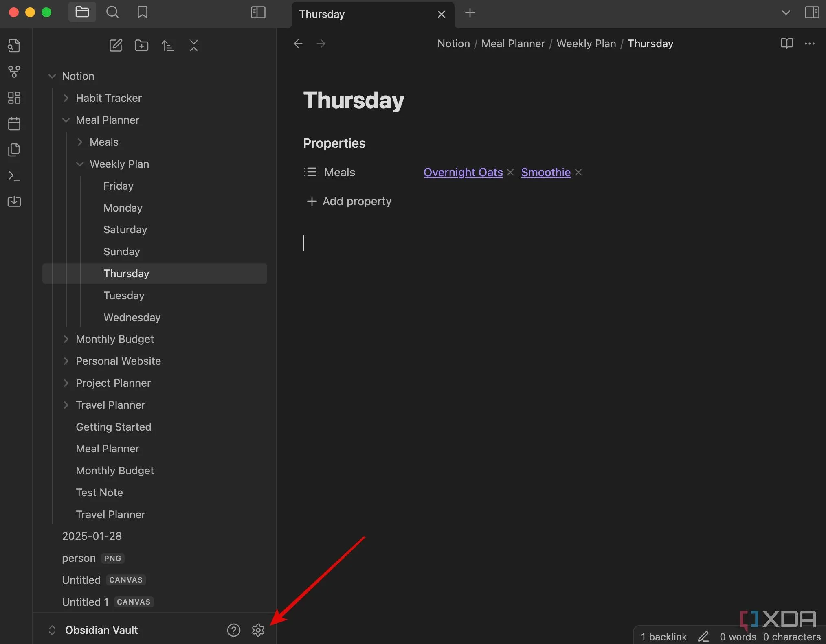Open command palette ribbon icon
The width and height of the screenshot is (826, 644).
click(14, 176)
